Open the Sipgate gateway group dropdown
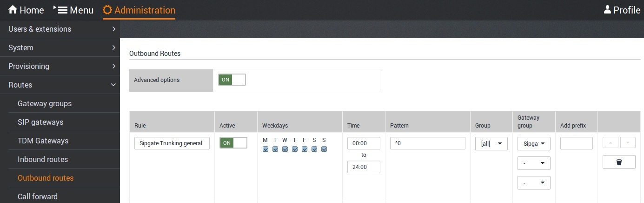 tap(534, 143)
